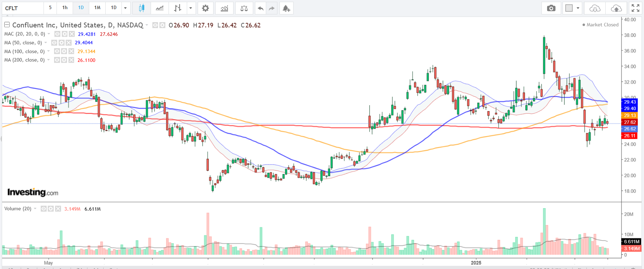Click the 2025 time axis label

click(476, 263)
